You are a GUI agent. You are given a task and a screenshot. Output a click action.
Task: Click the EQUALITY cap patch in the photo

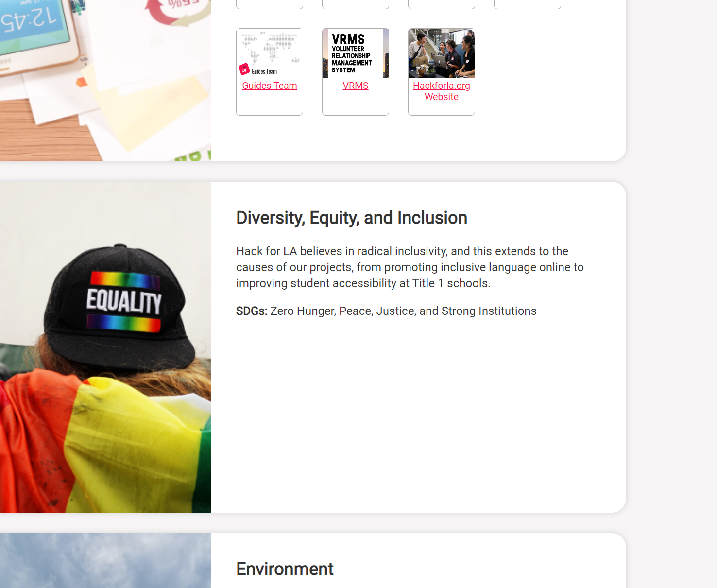tap(124, 302)
